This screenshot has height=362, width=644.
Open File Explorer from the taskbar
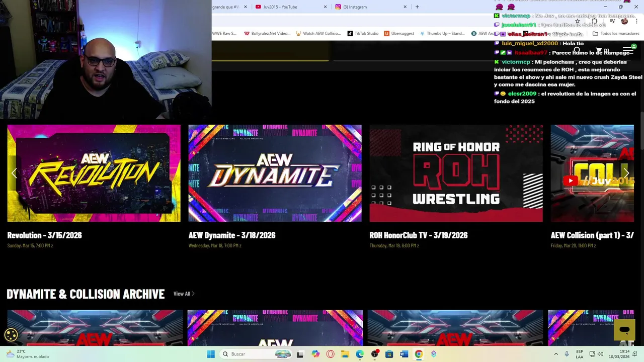[x=345, y=354]
